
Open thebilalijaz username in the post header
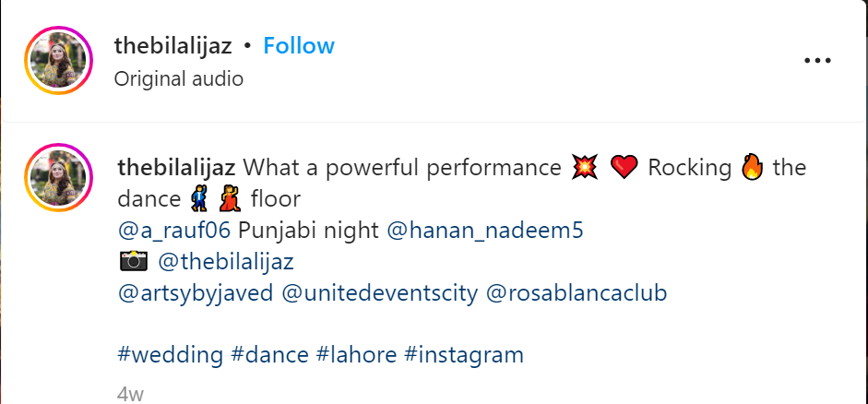tap(172, 46)
